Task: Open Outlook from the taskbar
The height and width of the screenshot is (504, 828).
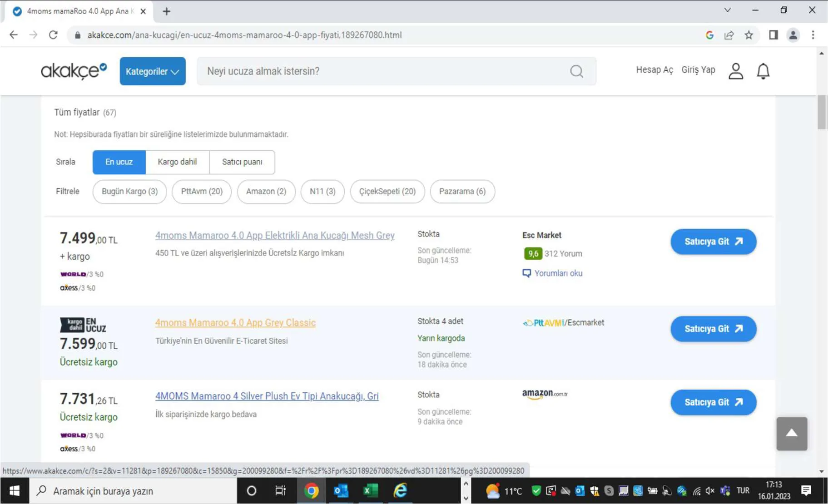Action: [341, 491]
